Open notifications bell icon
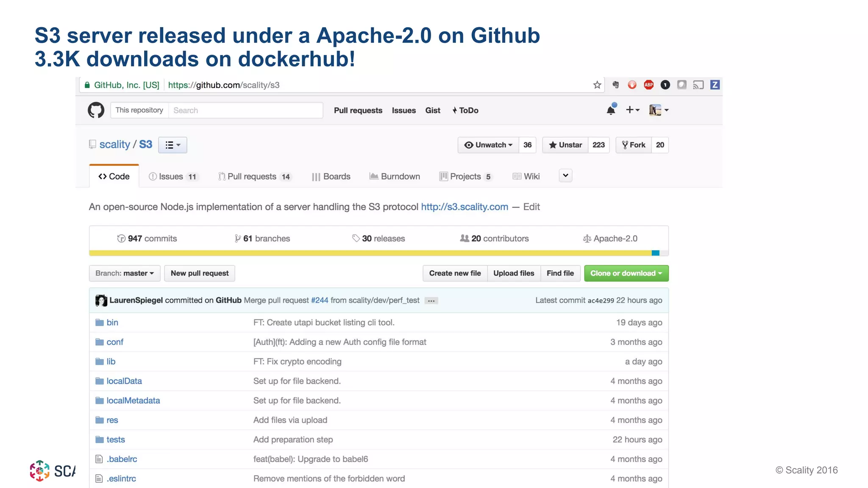 (611, 110)
